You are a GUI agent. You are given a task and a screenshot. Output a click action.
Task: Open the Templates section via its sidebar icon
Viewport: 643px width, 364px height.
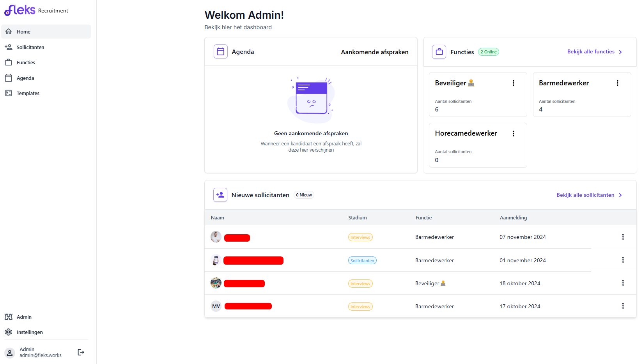[9, 93]
